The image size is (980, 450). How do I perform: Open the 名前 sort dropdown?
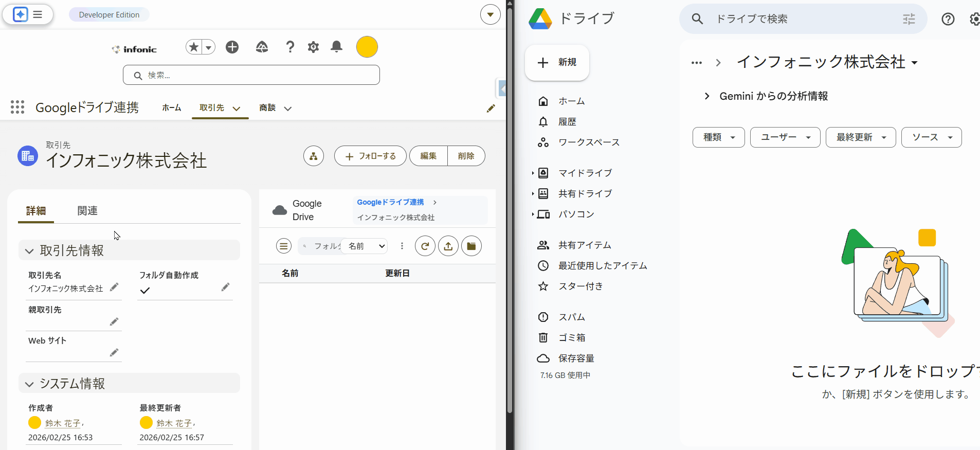[x=366, y=246]
